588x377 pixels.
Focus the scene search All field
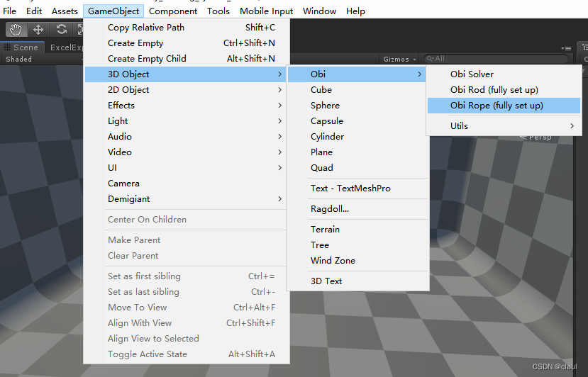pyautogui.click(x=496, y=59)
